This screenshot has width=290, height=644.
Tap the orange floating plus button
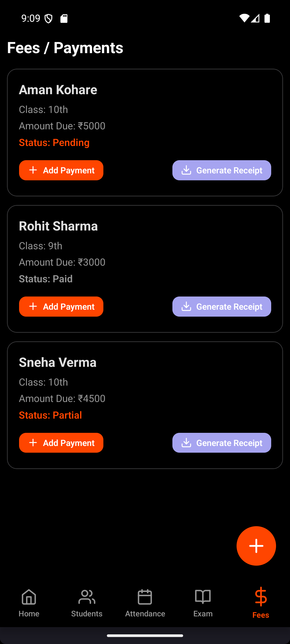(256, 546)
